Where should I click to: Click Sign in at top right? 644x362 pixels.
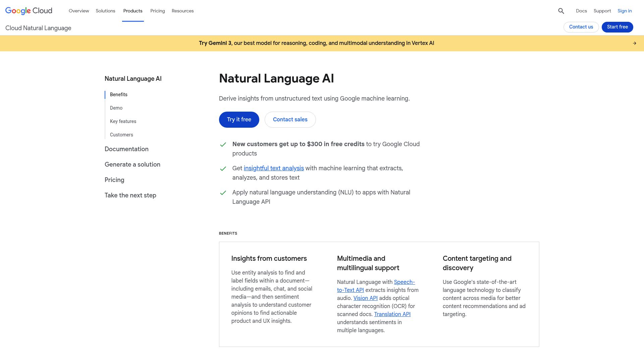point(625,11)
